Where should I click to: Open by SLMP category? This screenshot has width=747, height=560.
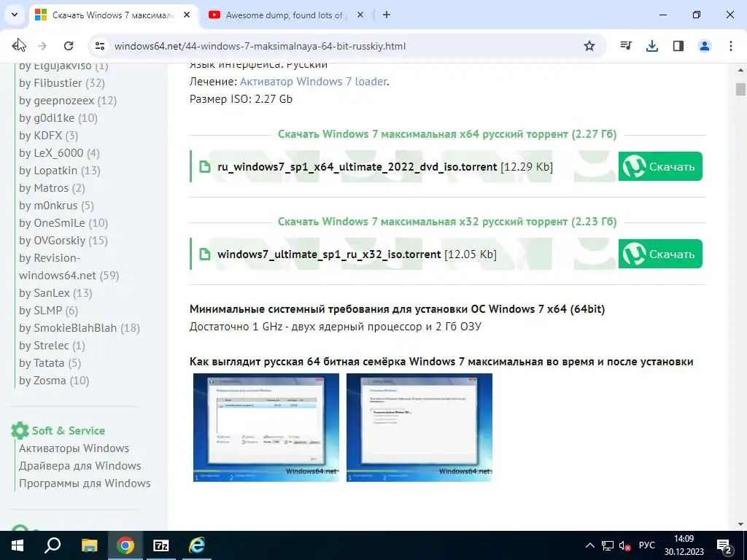click(41, 311)
